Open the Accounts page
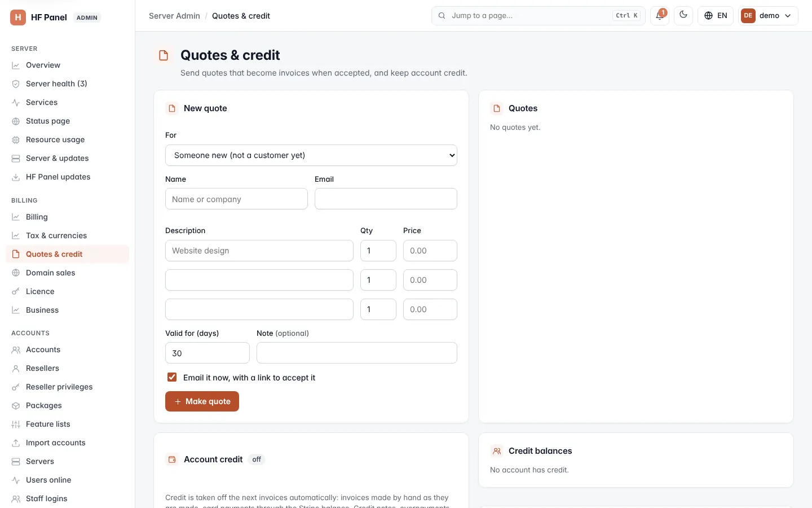This screenshot has width=812, height=508. [x=68, y=349]
